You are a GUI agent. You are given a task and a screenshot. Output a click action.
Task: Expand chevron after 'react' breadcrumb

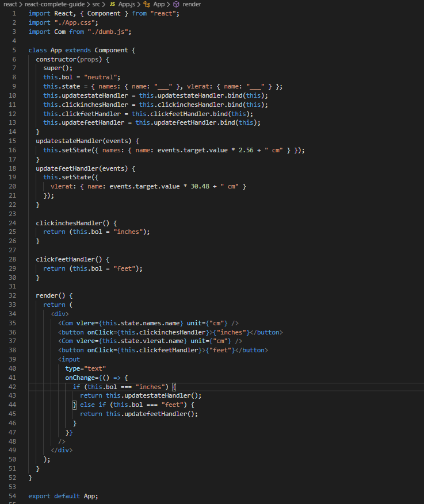pos(21,4)
